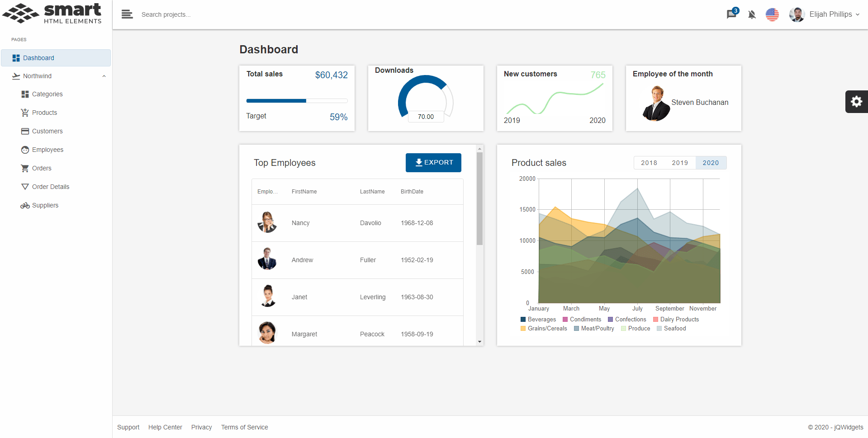This screenshot has width=868, height=438.
Task: Toggle Meat/Poultry legend item
Action: pos(594,329)
